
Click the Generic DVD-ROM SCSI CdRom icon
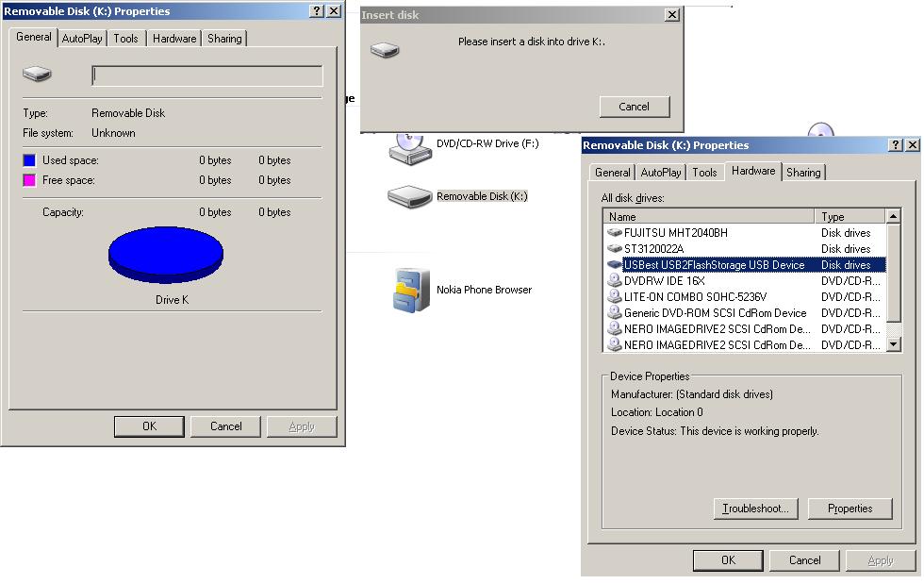coord(615,312)
